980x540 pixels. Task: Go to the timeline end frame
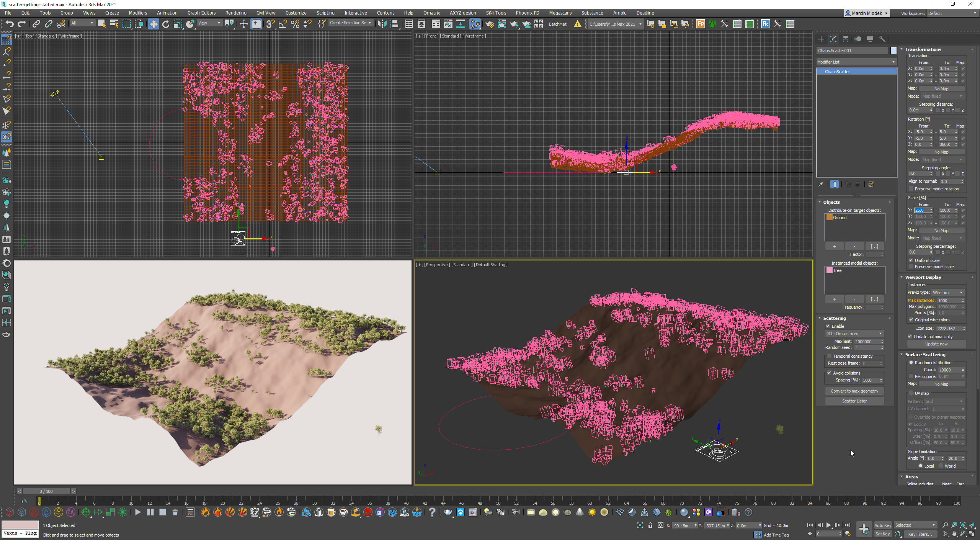coord(847,525)
